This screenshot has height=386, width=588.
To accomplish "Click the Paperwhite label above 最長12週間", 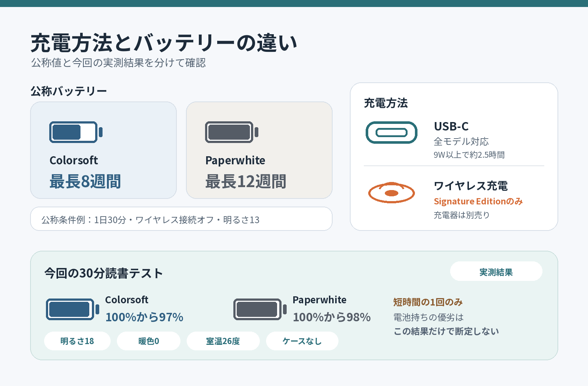I will tap(235, 160).
